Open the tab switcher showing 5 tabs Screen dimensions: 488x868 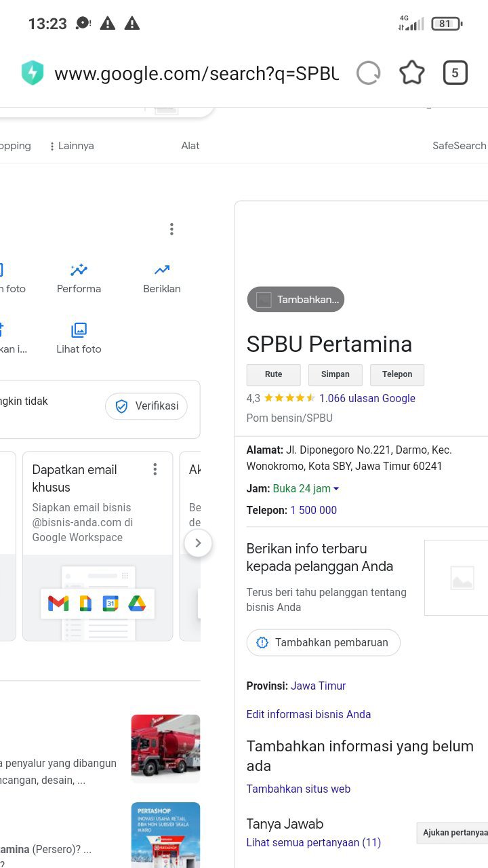(x=455, y=73)
